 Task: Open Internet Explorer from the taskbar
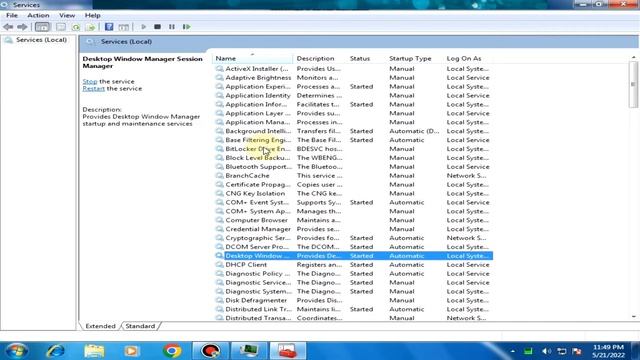55,351
